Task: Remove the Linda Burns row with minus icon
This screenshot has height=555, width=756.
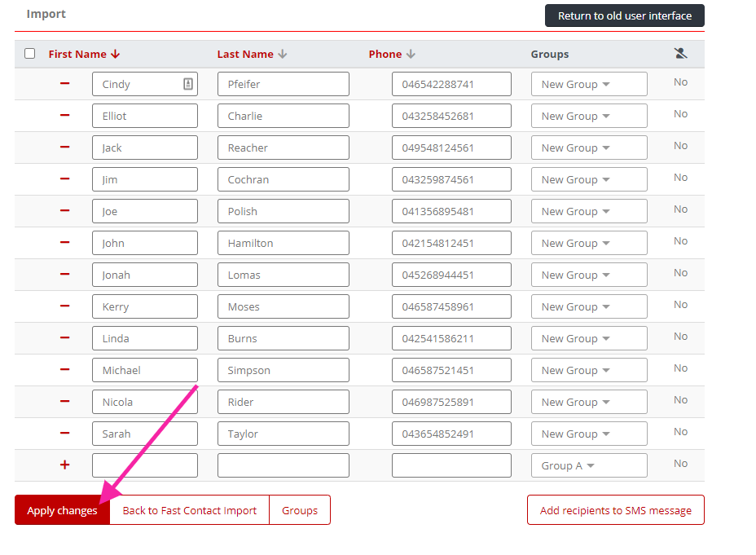Action: click(64, 338)
